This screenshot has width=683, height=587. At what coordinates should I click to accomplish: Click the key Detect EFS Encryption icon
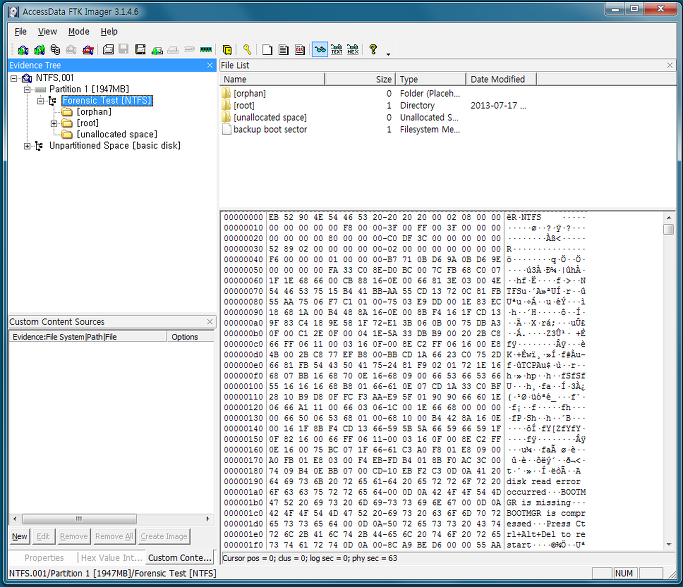(247, 50)
